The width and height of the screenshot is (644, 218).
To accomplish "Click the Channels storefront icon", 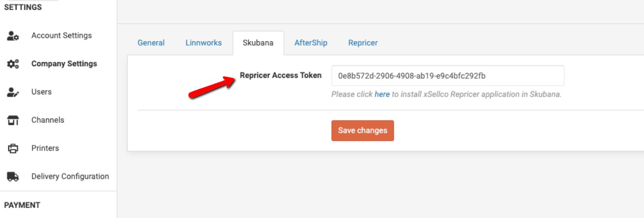I will [13, 121].
